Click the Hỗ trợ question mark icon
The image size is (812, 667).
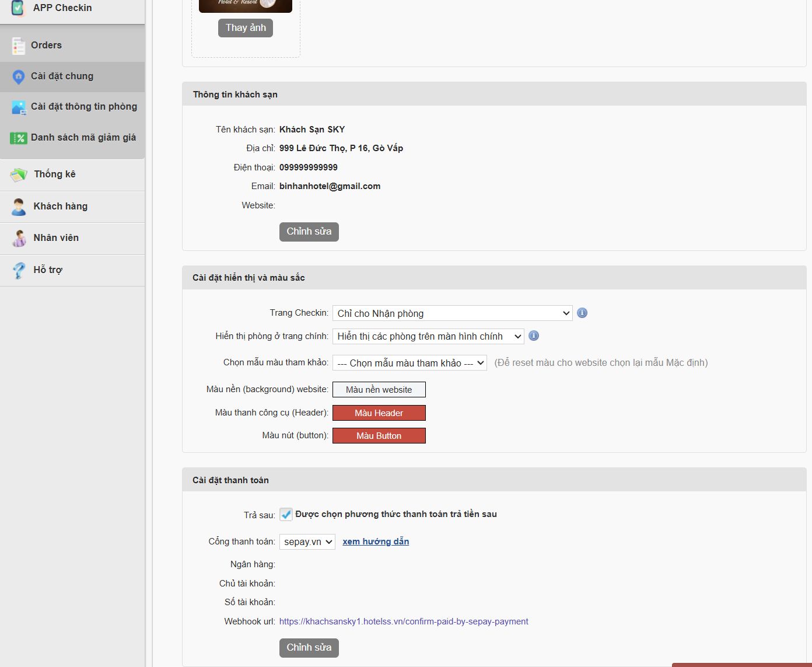coord(19,270)
